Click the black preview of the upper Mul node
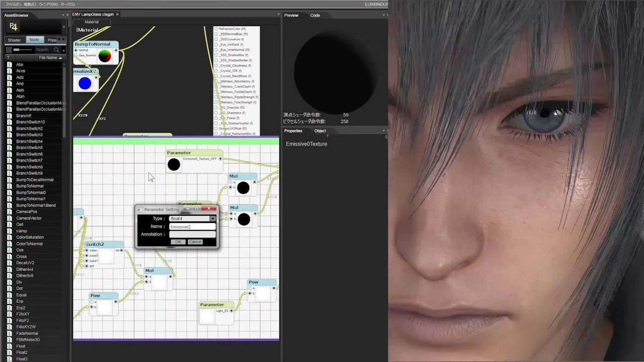Screen dimensions: 644x362 [243, 188]
